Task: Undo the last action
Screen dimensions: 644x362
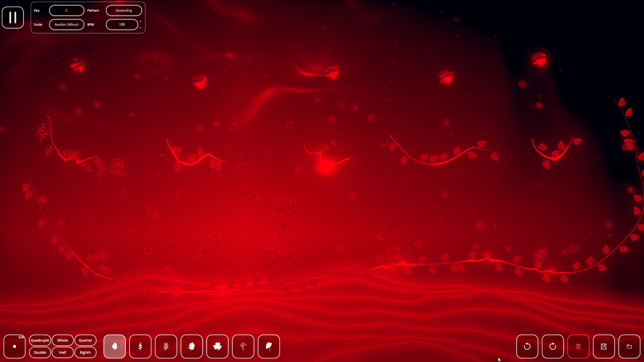Action: point(527,346)
